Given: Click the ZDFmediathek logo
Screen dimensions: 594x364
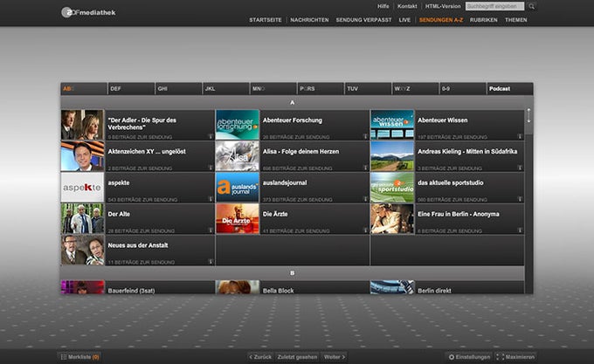Looking at the screenshot, I should tap(88, 12).
